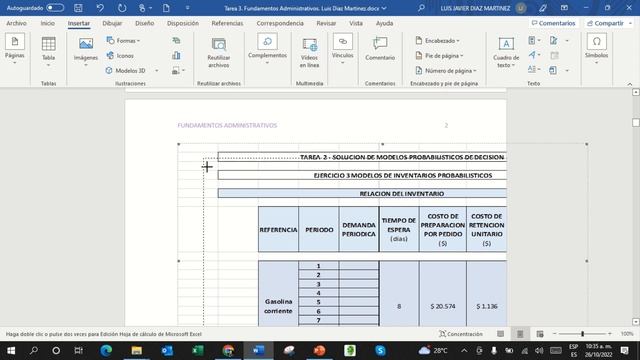Viewport: 640px width, 360px height.
Task: Click the Letra capital icon
Action: [x=534, y=70]
